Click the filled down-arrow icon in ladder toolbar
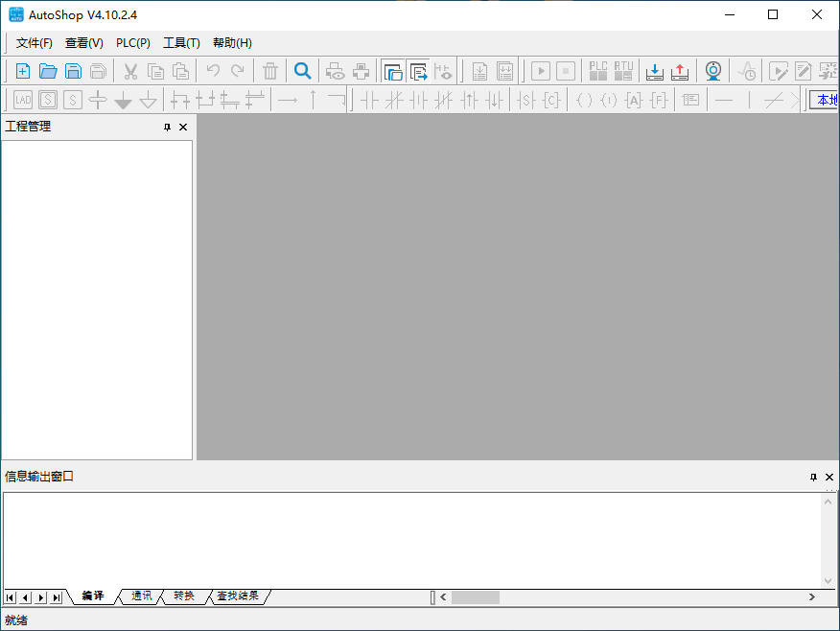Image resolution: width=840 pixels, height=631 pixels. 123,100
